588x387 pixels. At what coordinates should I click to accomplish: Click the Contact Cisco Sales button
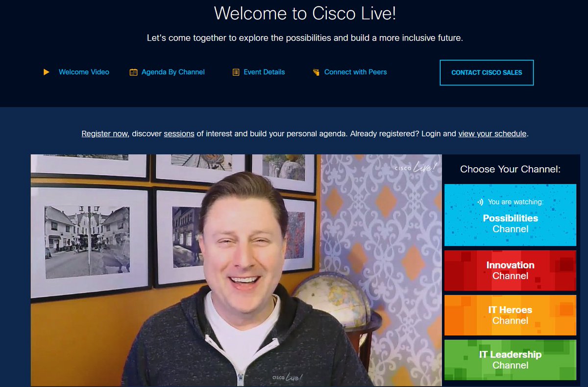tap(487, 73)
